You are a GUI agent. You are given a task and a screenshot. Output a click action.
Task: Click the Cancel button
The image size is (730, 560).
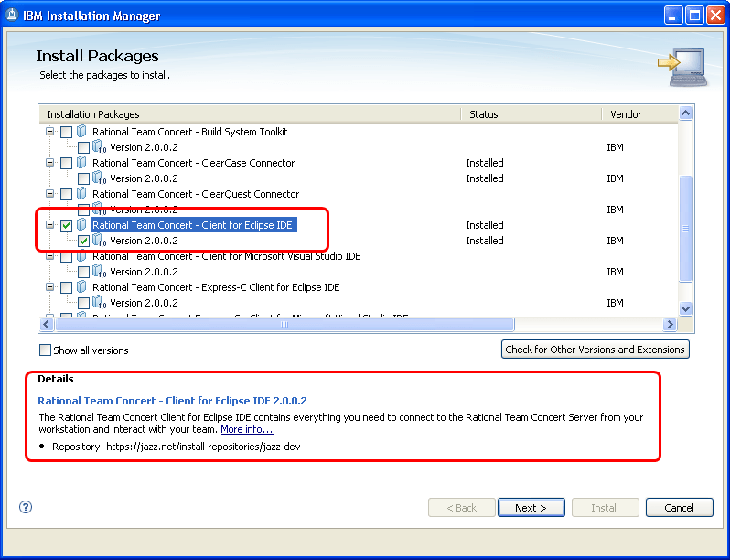680,508
